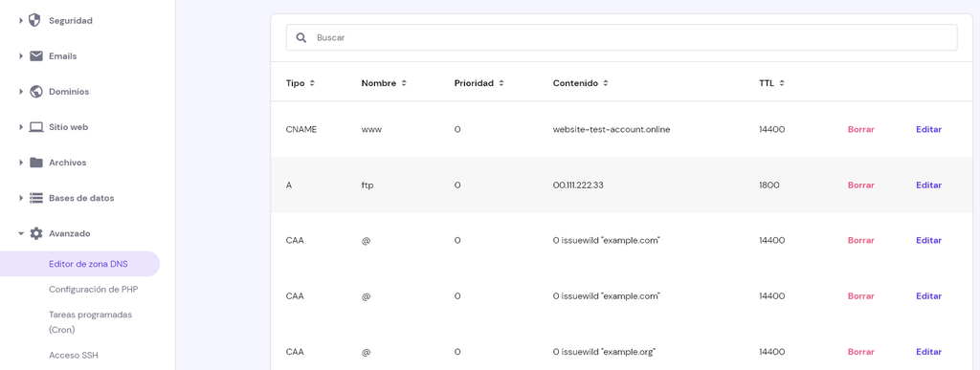The height and width of the screenshot is (370, 980).
Task: Delete the example.org CAA record
Action: pos(860,352)
